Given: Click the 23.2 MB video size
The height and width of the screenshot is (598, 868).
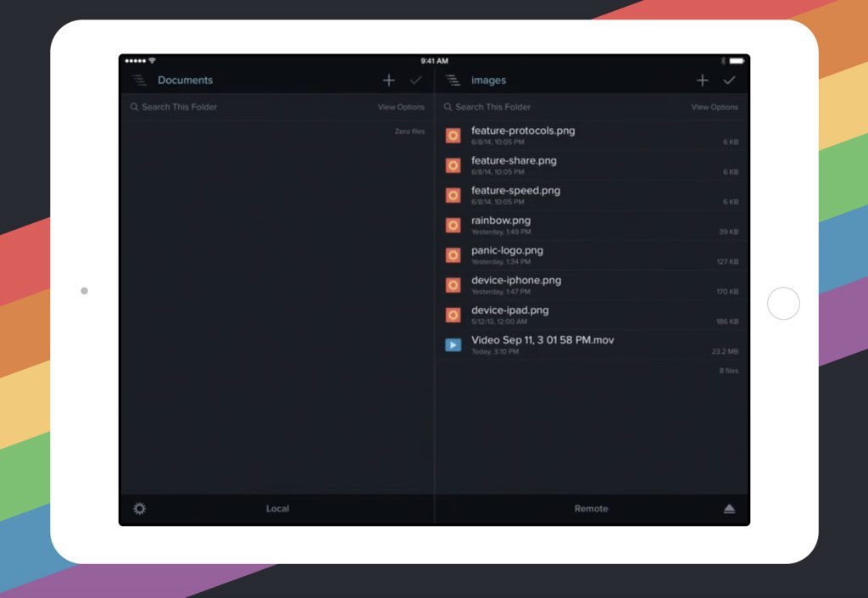Looking at the screenshot, I should click(x=726, y=351).
